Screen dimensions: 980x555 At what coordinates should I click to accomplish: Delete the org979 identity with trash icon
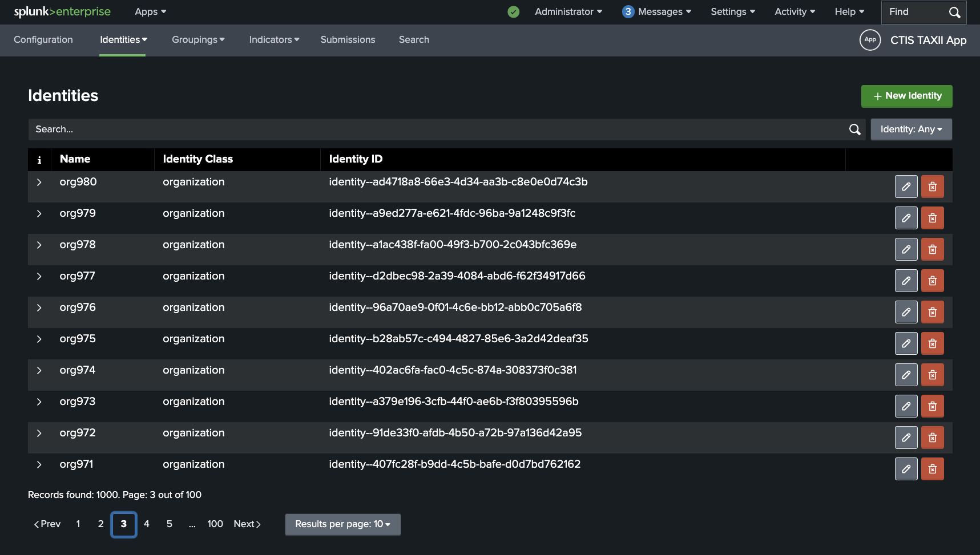point(932,218)
